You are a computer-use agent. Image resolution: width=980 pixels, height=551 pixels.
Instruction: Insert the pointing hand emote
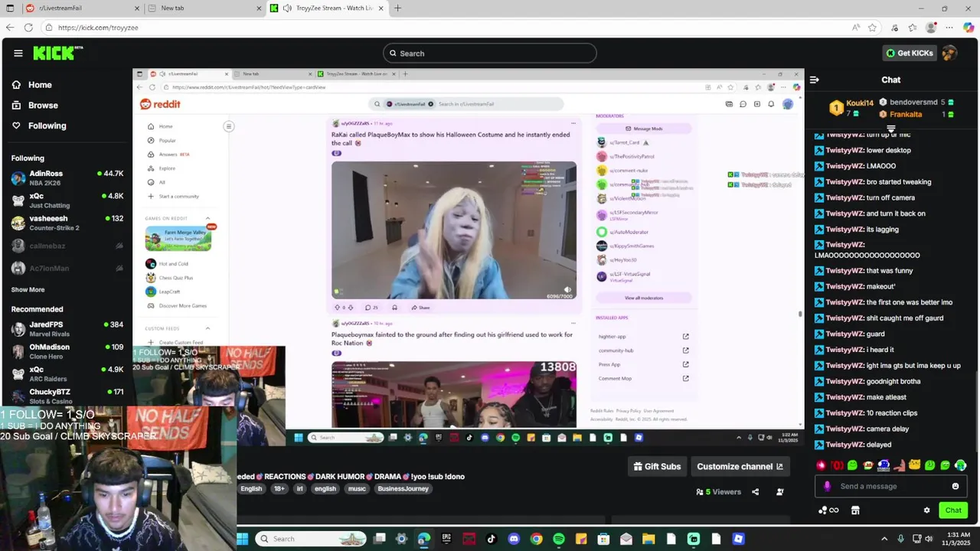point(899,465)
